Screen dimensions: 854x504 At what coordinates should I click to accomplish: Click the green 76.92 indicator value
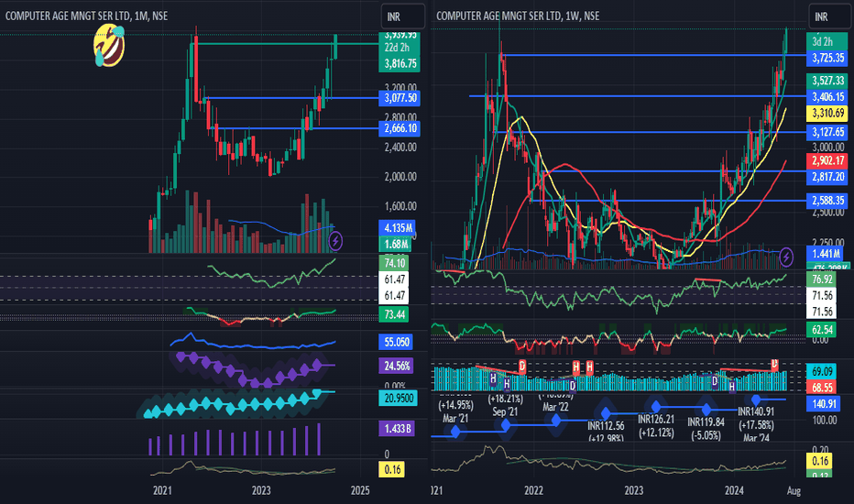822,279
